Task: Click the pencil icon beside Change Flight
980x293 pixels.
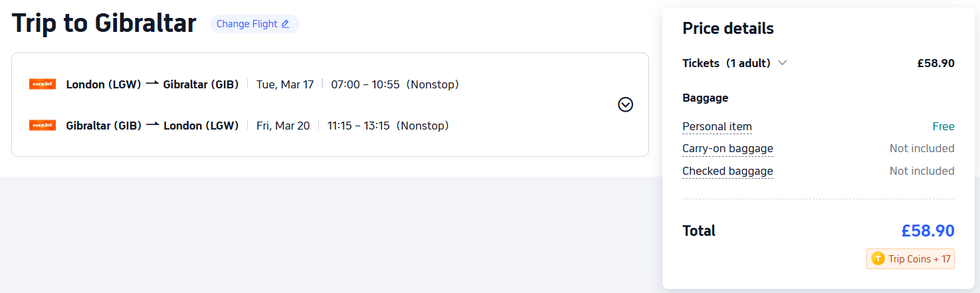Action: 285,24
